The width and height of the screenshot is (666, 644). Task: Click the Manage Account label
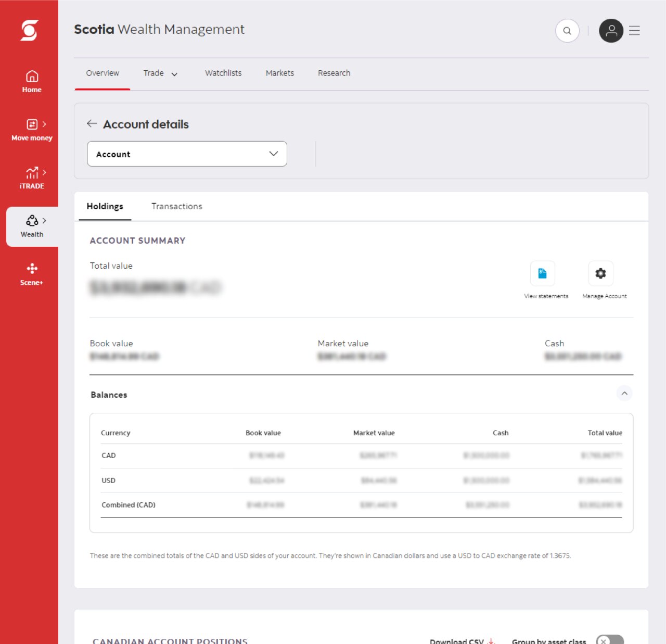(605, 296)
